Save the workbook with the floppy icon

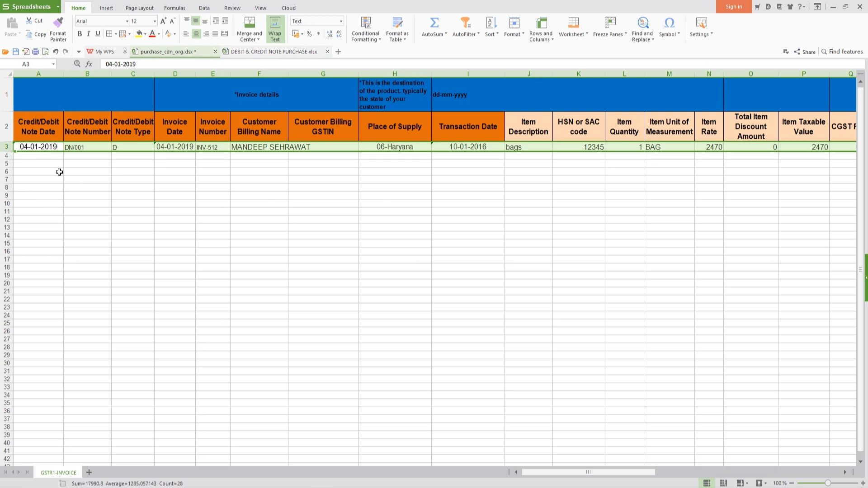point(16,52)
